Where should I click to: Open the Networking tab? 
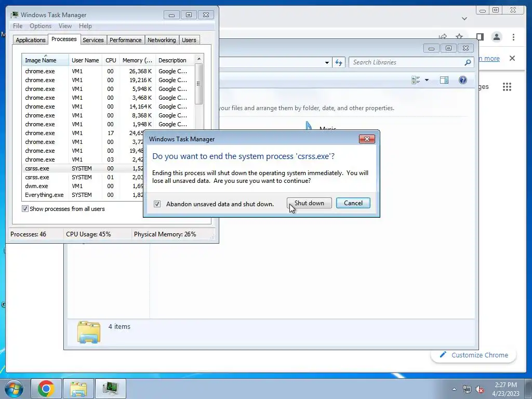point(162,40)
